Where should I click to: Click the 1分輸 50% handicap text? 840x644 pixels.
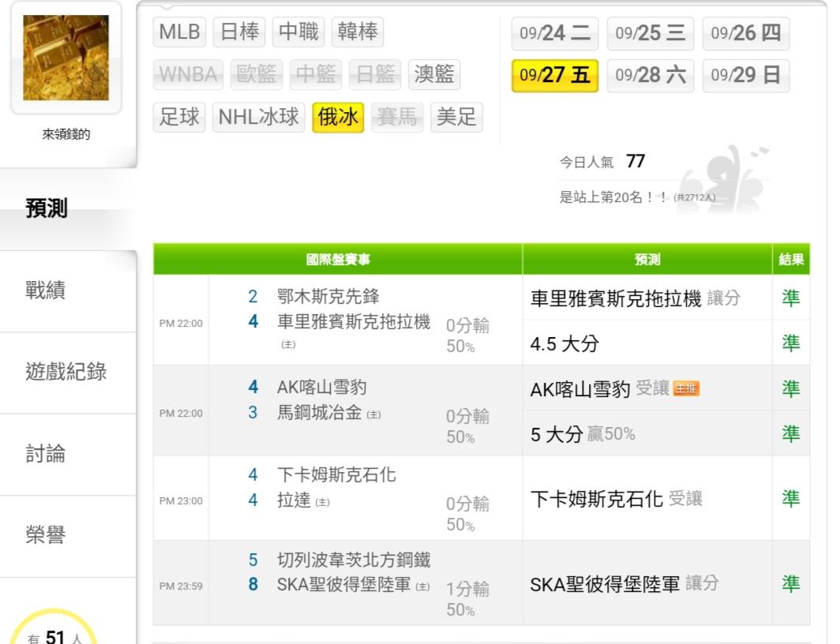(x=467, y=599)
